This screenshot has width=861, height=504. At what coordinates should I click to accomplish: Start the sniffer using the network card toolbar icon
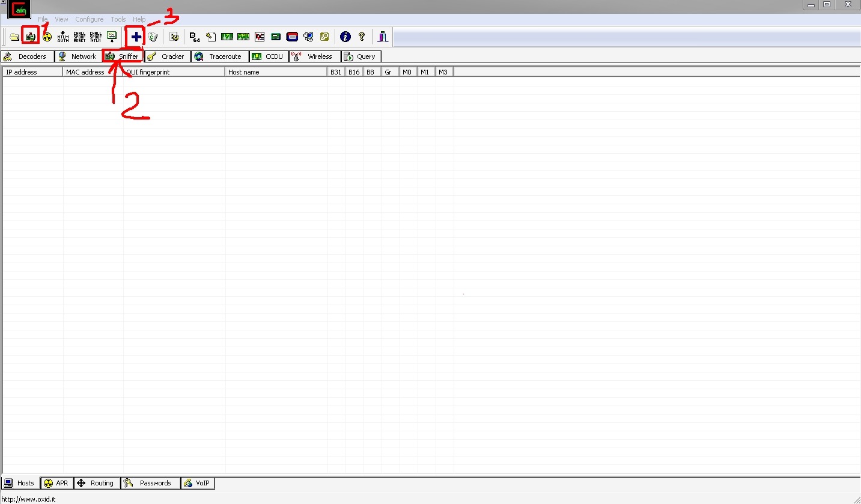click(x=31, y=37)
